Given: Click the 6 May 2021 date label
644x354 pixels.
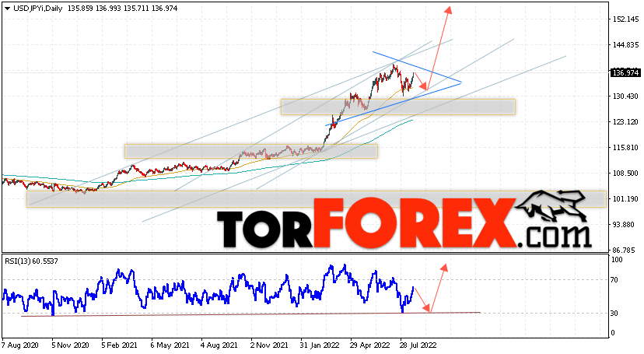Looking at the screenshot, I should pyautogui.click(x=170, y=345).
